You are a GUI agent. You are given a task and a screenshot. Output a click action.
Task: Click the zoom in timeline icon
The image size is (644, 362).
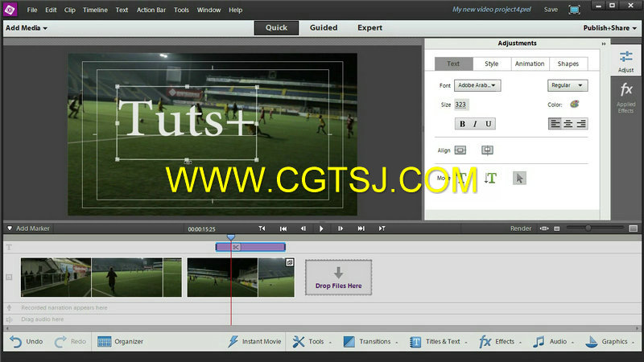(x=634, y=228)
